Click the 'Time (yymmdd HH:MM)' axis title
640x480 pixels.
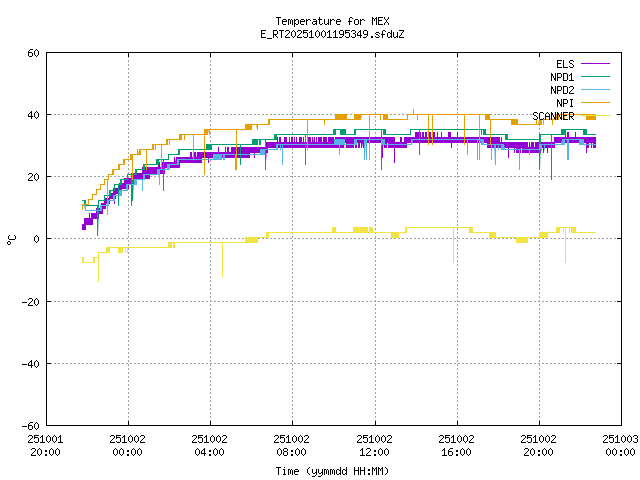click(x=332, y=471)
